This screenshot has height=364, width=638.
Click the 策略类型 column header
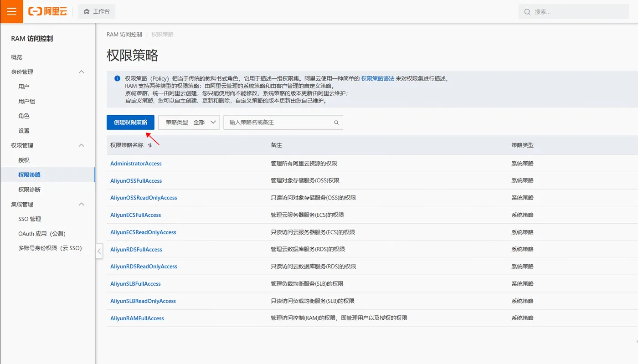[x=522, y=145]
